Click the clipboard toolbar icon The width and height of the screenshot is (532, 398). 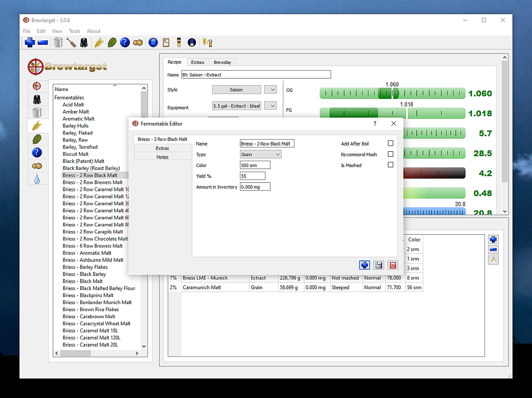(166, 43)
